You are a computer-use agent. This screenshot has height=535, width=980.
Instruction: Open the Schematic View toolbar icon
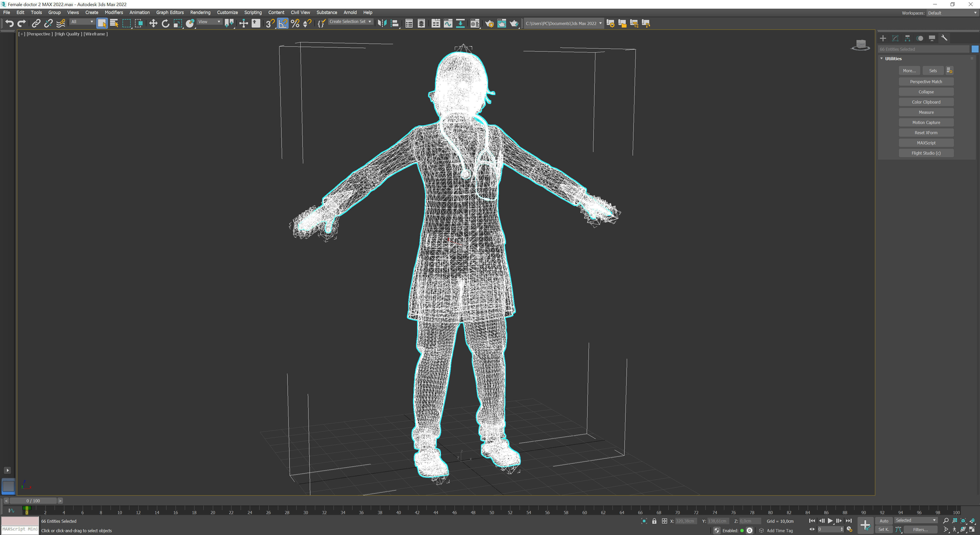coord(460,23)
